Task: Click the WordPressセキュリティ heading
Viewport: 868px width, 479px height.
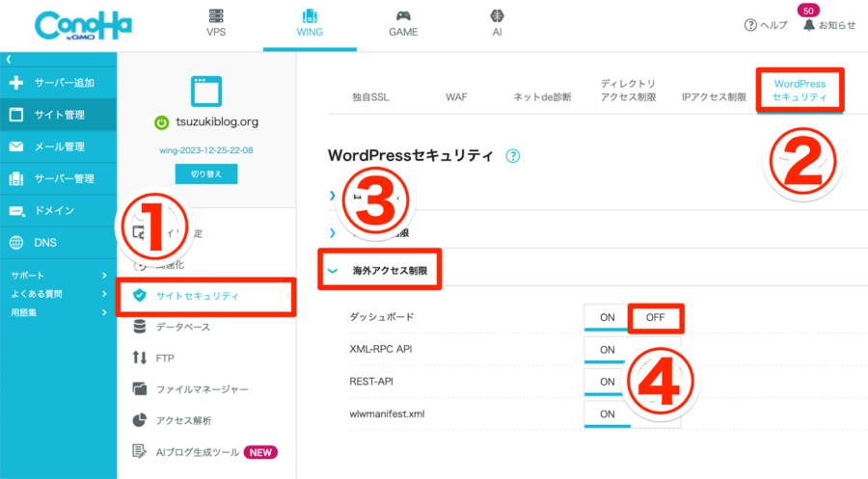Action: [x=410, y=155]
